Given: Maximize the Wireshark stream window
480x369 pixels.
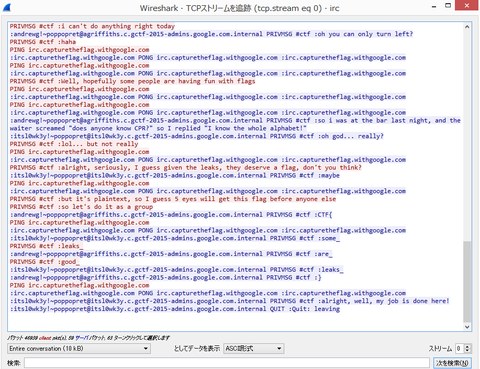Looking at the screenshot, I should [448, 6].
